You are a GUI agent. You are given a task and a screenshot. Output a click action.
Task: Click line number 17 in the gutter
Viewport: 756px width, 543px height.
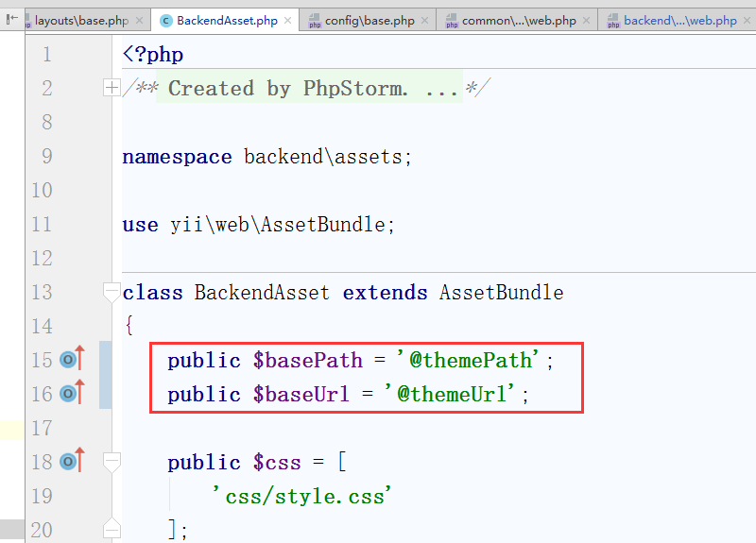tap(42, 428)
